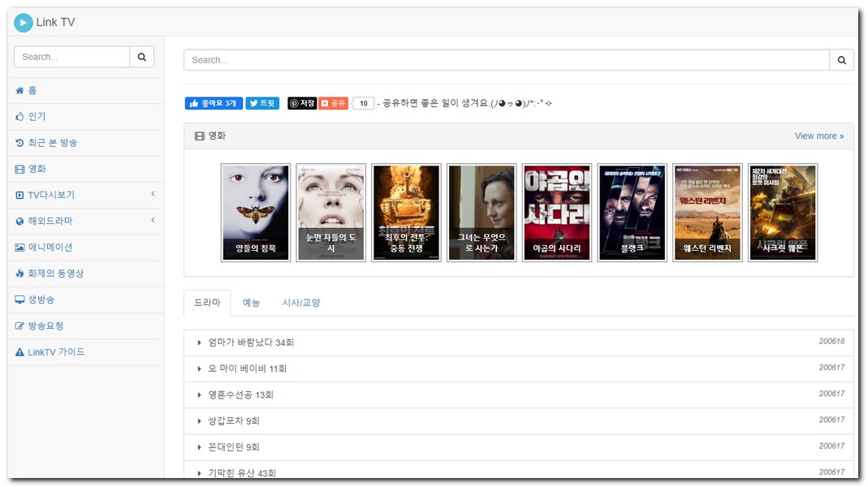868x487 pixels.
Task: Click the red 공유 share button
Action: click(333, 104)
